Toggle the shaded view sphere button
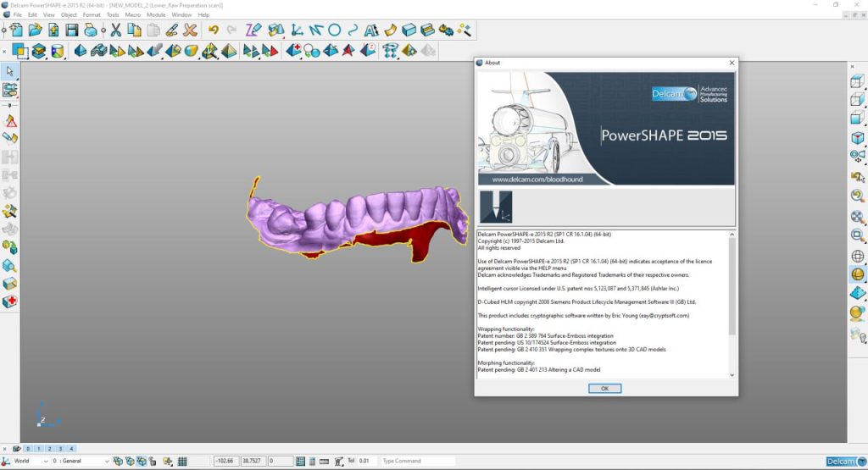The height and width of the screenshot is (470, 868). pos(857,274)
